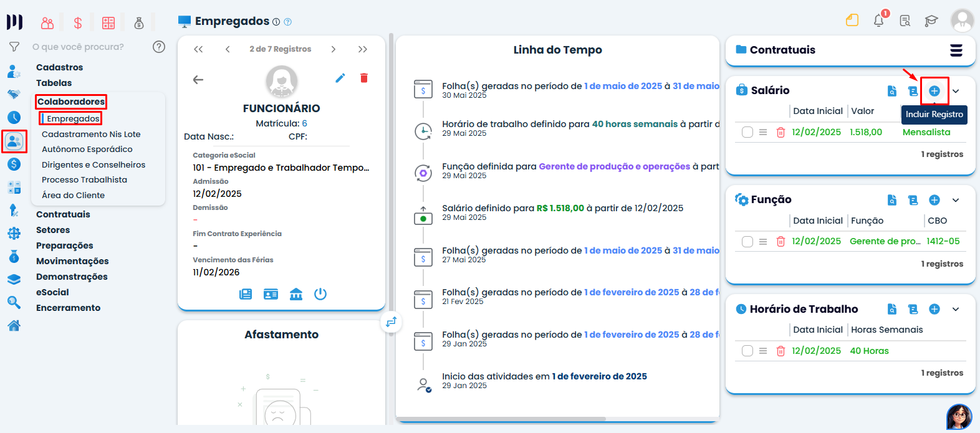The image size is (980, 433).
Task: Click the newspaper icon under employee card
Action: (x=246, y=294)
